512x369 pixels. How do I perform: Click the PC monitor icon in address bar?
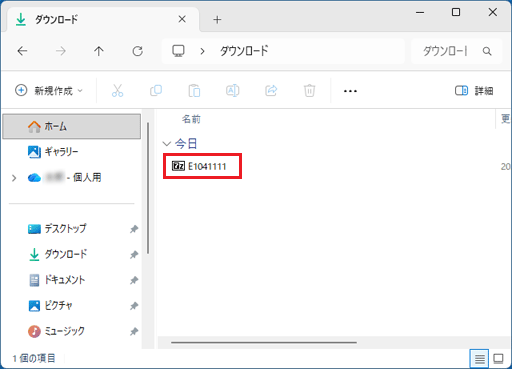(178, 51)
